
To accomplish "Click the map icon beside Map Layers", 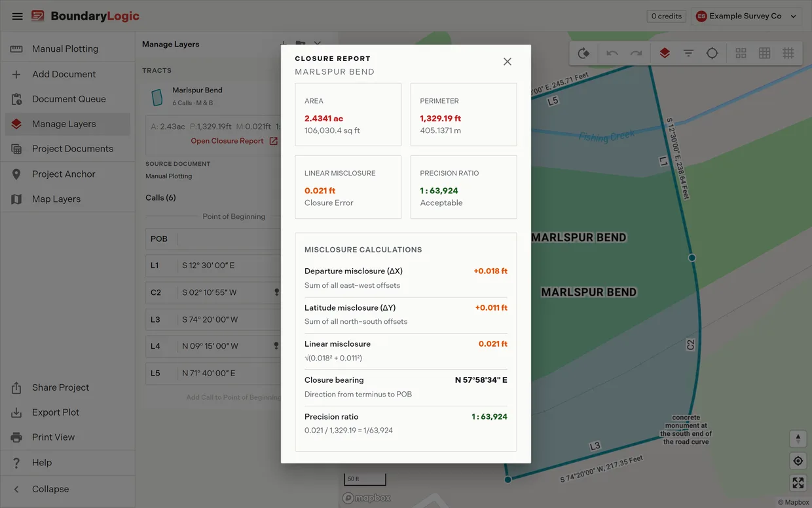I will point(16,199).
